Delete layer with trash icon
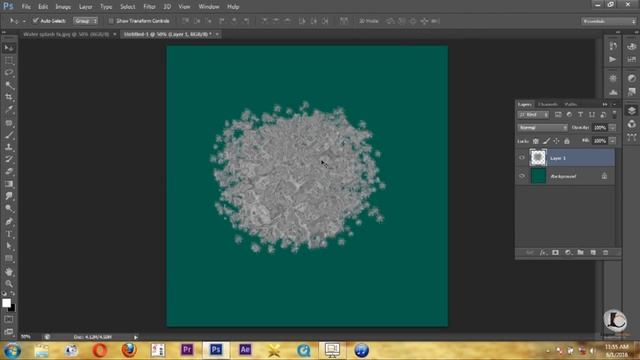 (x=606, y=253)
